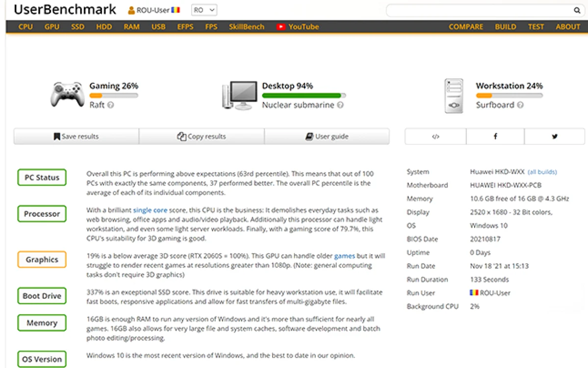Click the PC Status button
The height and width of the screenshot is (368, 588).
click(42, 178)
